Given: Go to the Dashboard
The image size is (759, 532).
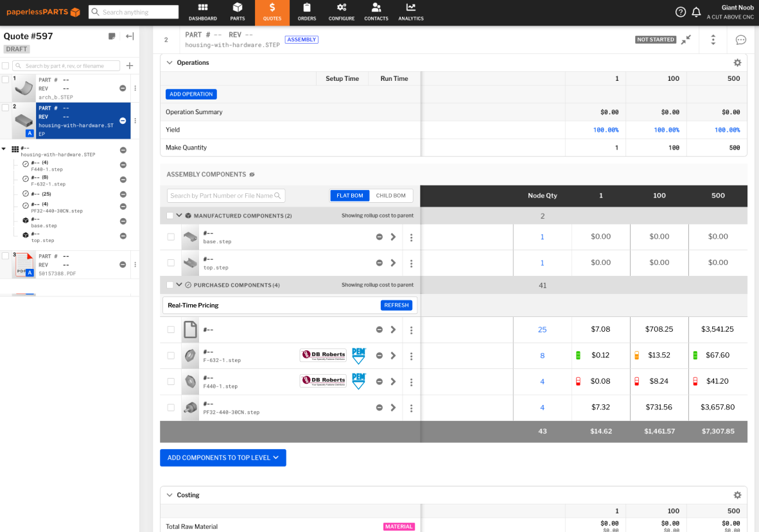Looking at the screenshot, I should pyautogui.click(x=202, y=12).
